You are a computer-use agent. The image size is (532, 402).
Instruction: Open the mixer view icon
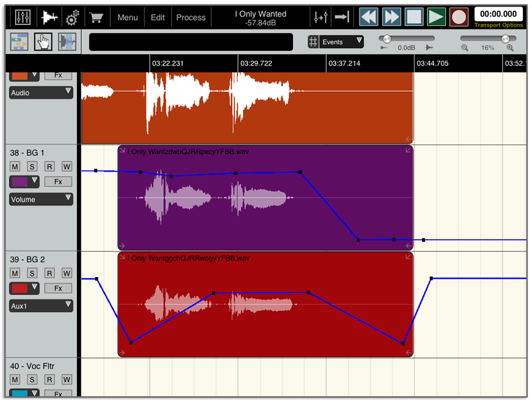pyautogui.click(x=23, y=17)
